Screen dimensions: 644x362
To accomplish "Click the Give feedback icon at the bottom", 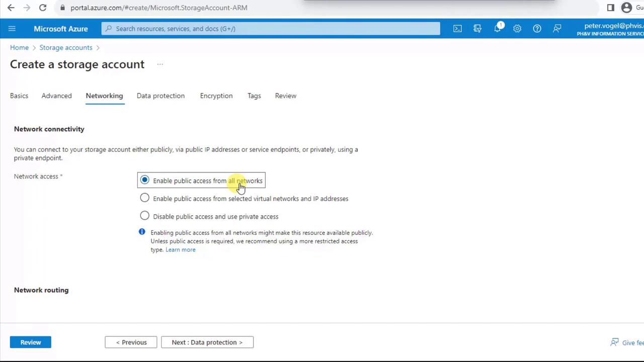I will tap(614, 342).
